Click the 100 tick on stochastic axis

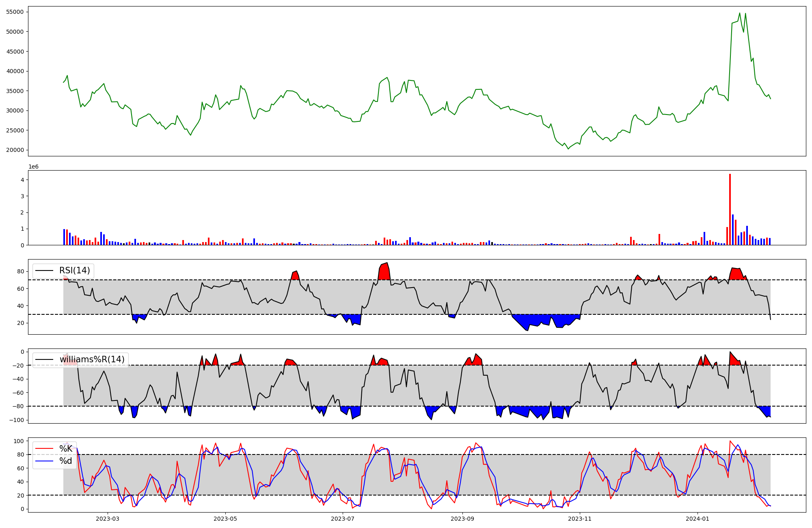tap(19, 441)
